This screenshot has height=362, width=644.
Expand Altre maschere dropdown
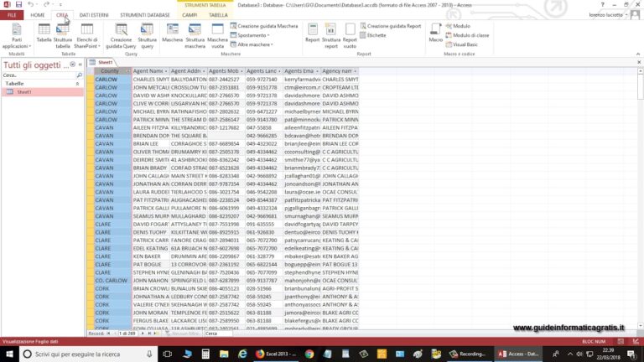pyautogui.click(x=252, y=44)
